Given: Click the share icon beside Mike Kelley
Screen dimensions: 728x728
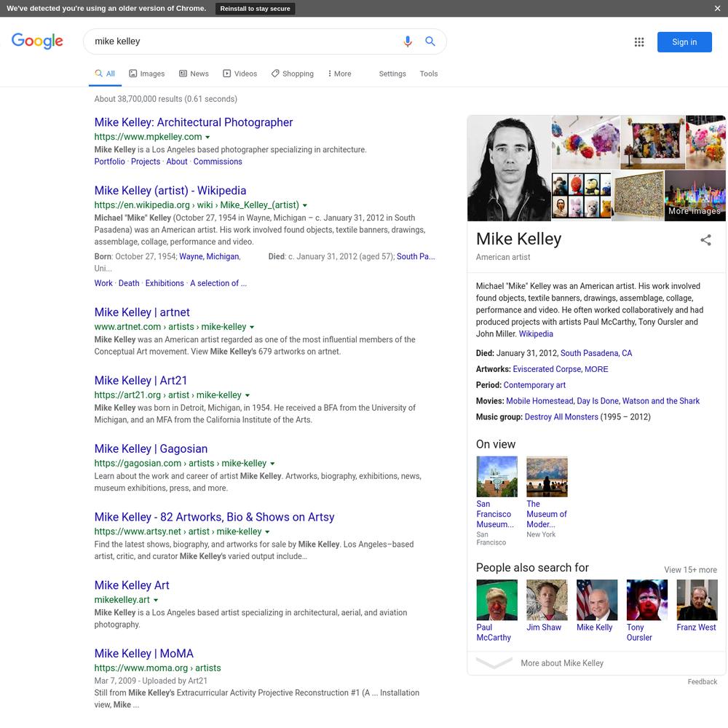Looking at the screenshot, I should point(705,240).
